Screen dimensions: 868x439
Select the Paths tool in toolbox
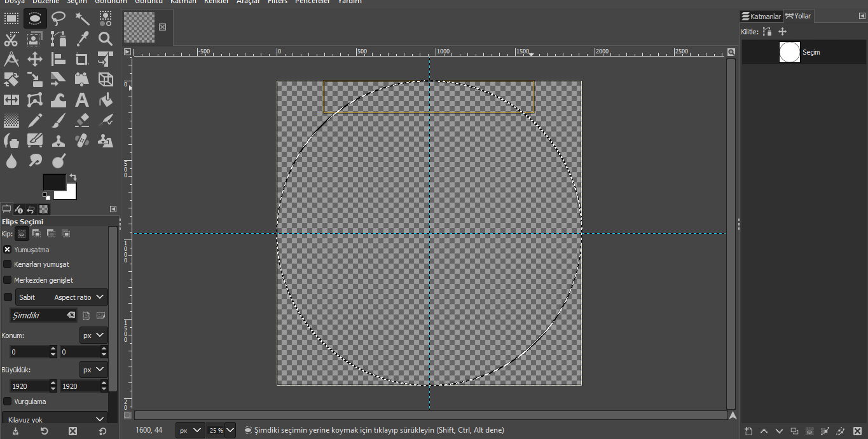59,39
